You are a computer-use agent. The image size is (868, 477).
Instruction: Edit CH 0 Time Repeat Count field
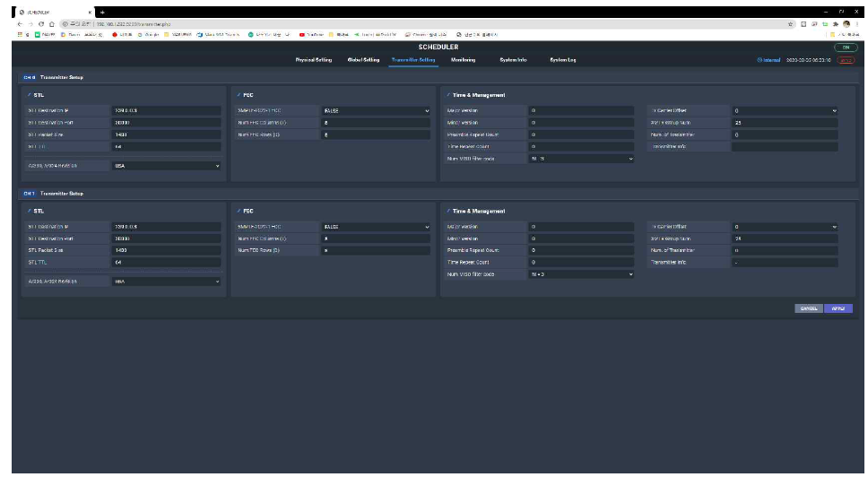click(x=581, y=147)
